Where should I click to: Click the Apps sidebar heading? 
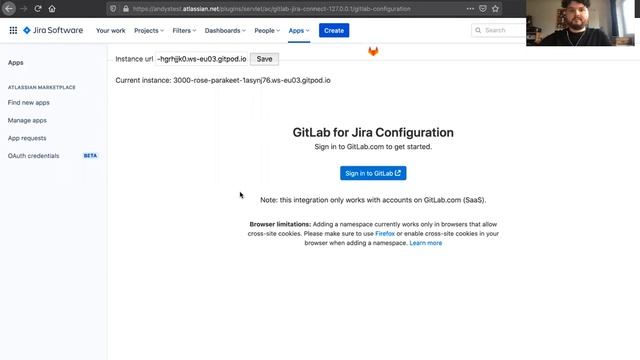pos(16,62)
